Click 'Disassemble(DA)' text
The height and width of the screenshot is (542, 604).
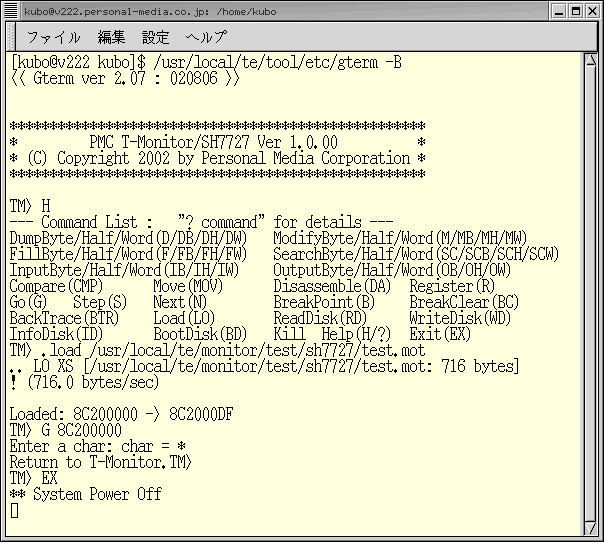pos(332,286)
